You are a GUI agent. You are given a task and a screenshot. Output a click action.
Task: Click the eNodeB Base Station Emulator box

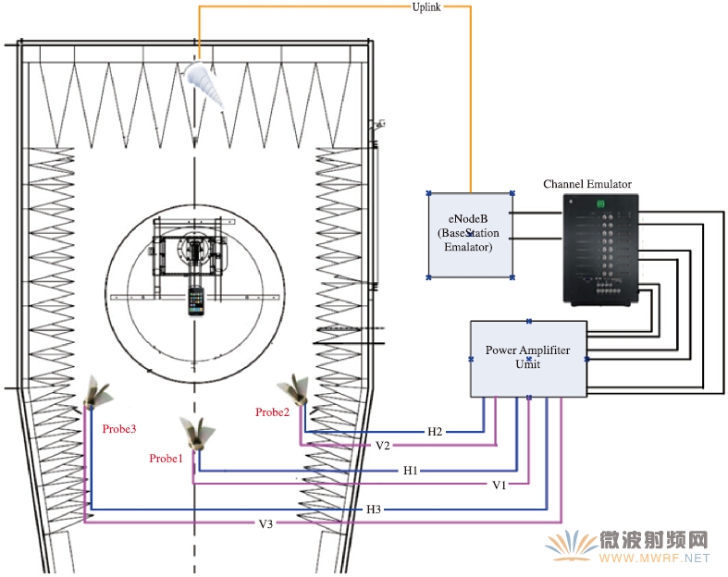(470, 236)
